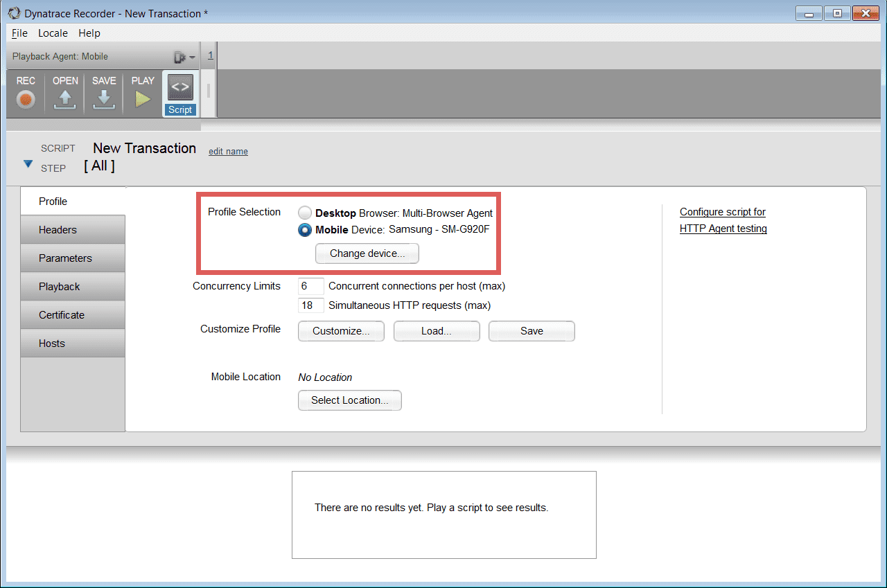
Task: Click the 'There are no results yet' message
Action: point(431,508)
